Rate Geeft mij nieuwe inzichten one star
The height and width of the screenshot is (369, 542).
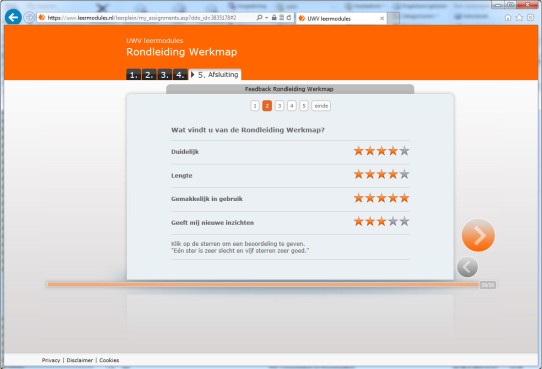[359, 221]
